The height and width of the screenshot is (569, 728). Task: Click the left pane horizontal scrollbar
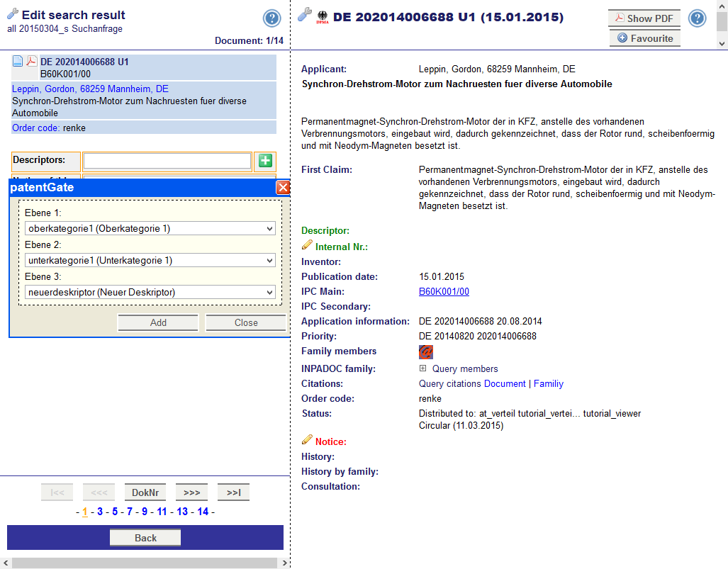(x=145, y=563)
